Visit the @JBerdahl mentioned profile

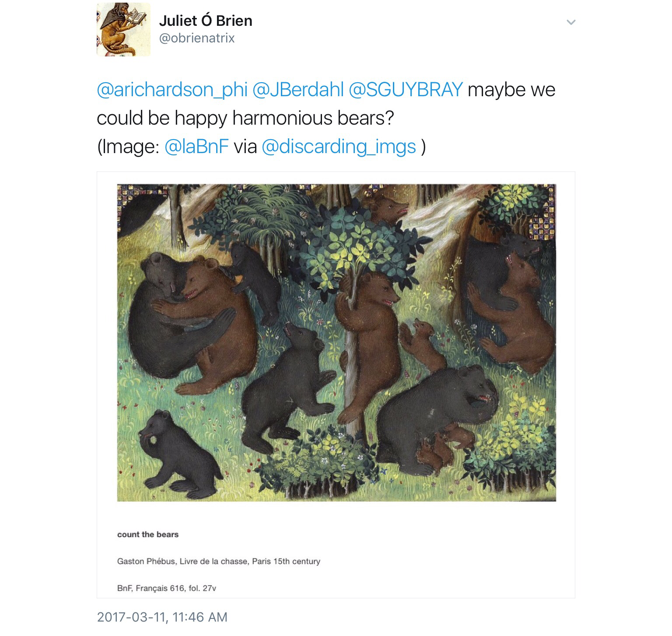(x=298, y=90)
